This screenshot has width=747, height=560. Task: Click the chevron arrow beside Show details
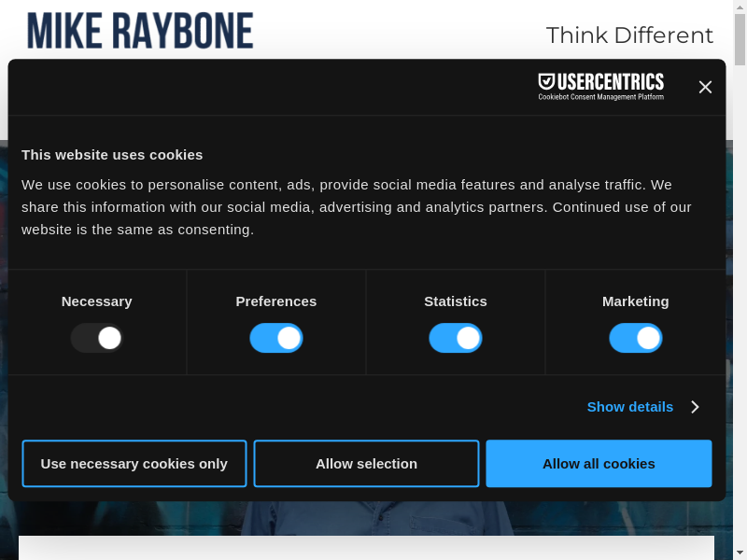[x=695, y=407]
